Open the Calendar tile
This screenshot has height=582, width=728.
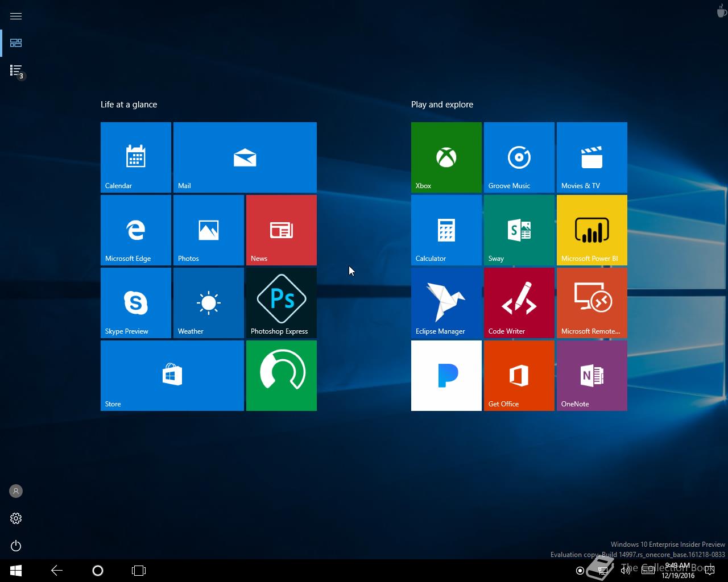[x=136, y=157]
